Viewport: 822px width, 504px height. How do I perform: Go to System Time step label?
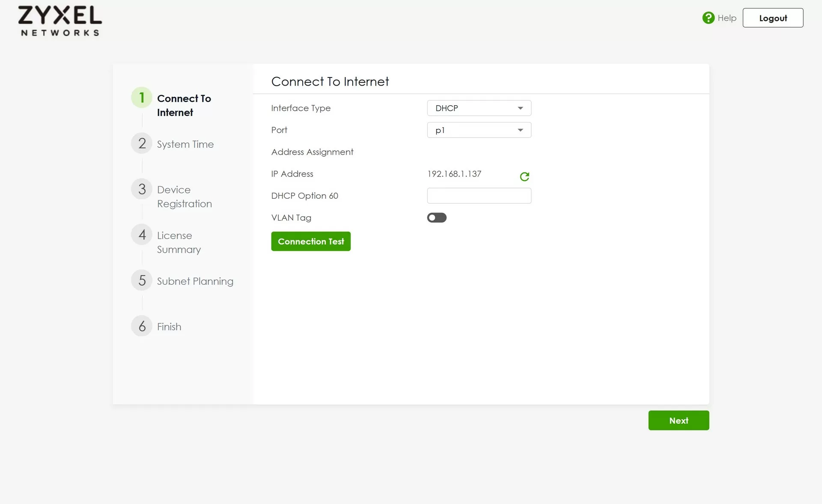(x=185, y=144)
